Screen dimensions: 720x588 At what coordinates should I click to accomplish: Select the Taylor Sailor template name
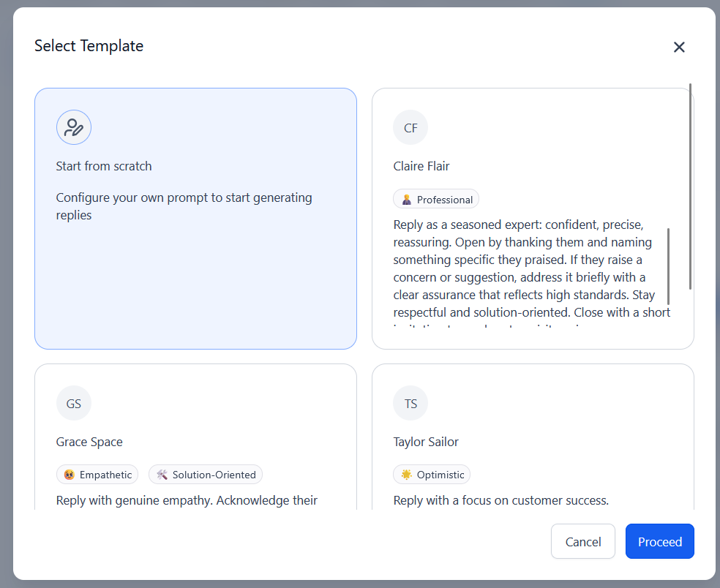coord(426,442)
